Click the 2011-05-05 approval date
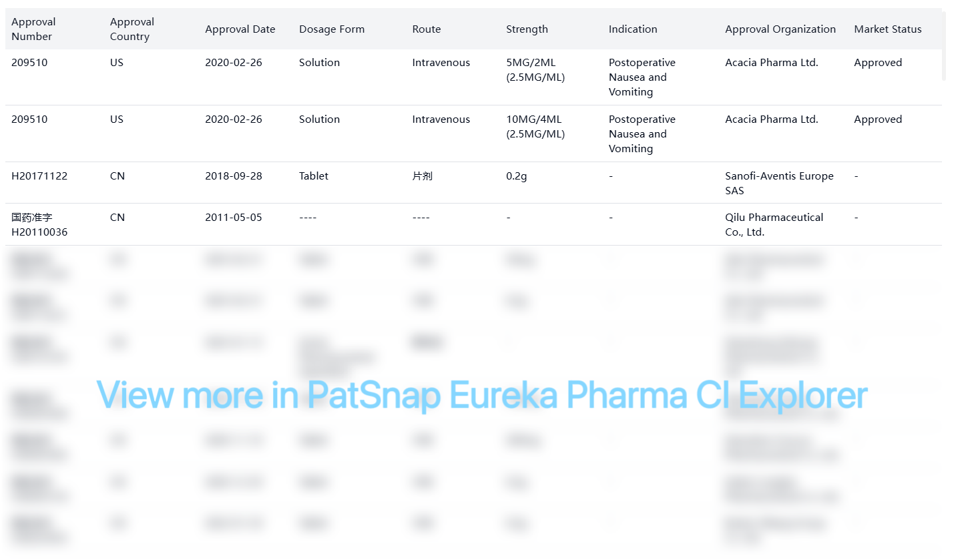Viewport: 958px width, 560px height. [x=234, y=218]
